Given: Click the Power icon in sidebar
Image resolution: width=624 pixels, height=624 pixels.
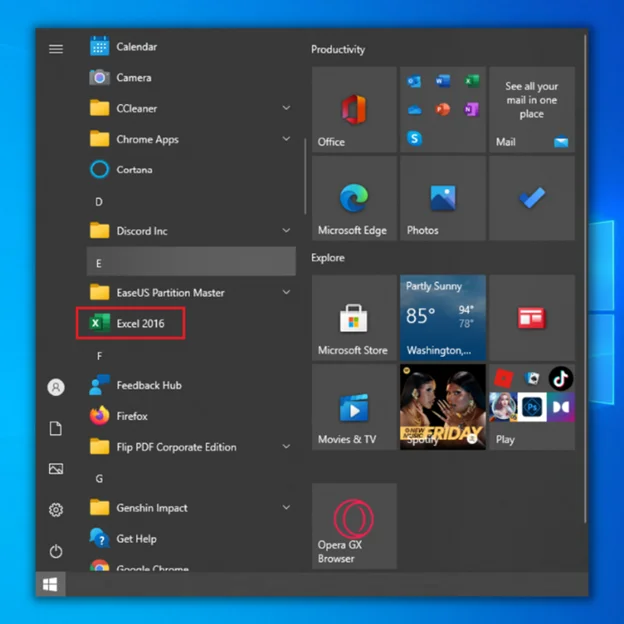Looking at the screenshot, I should (x=56, y=551).
